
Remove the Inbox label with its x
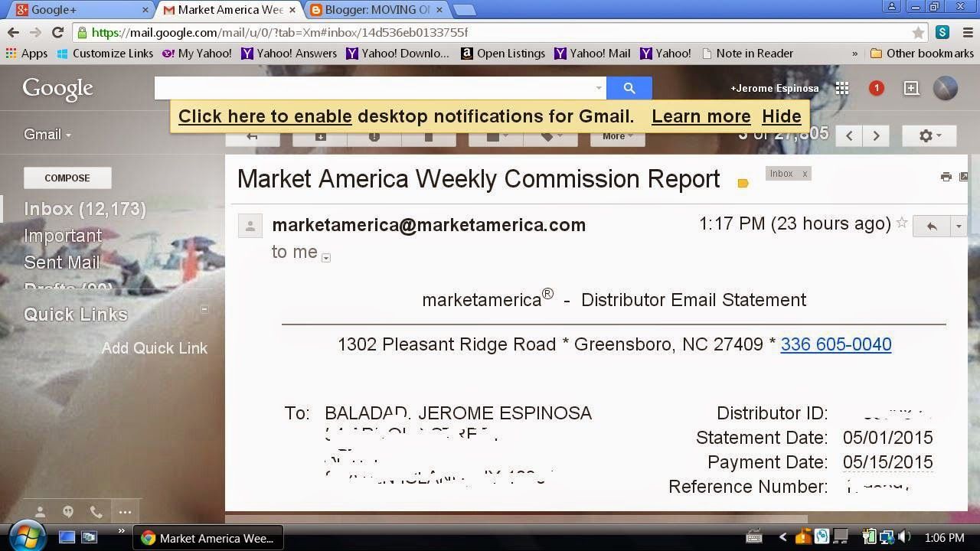805,174
